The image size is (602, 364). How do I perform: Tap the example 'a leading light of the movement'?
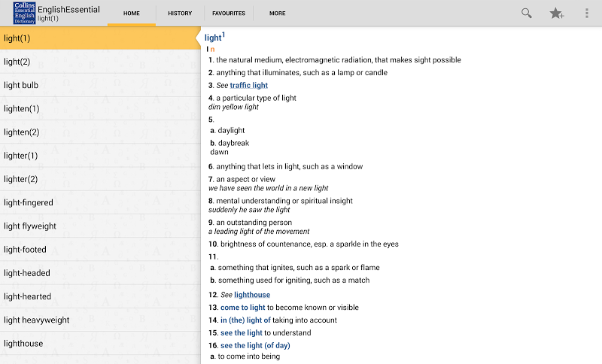259,232
